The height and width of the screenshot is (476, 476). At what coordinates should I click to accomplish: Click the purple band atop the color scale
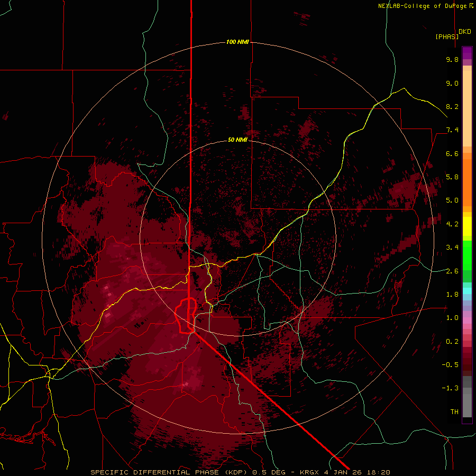467,53
